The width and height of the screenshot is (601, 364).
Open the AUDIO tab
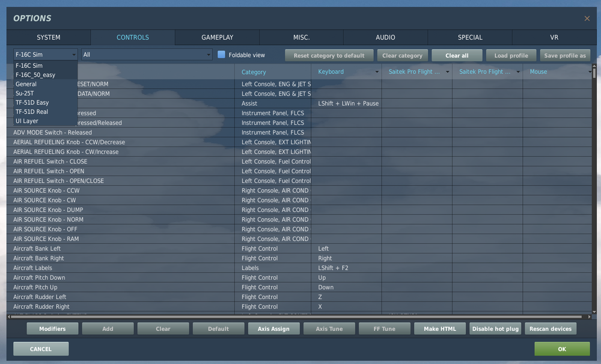tap(385, 37)
